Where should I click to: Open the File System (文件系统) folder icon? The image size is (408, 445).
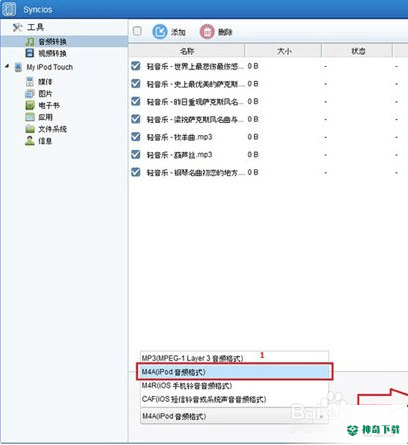point(30,129)
